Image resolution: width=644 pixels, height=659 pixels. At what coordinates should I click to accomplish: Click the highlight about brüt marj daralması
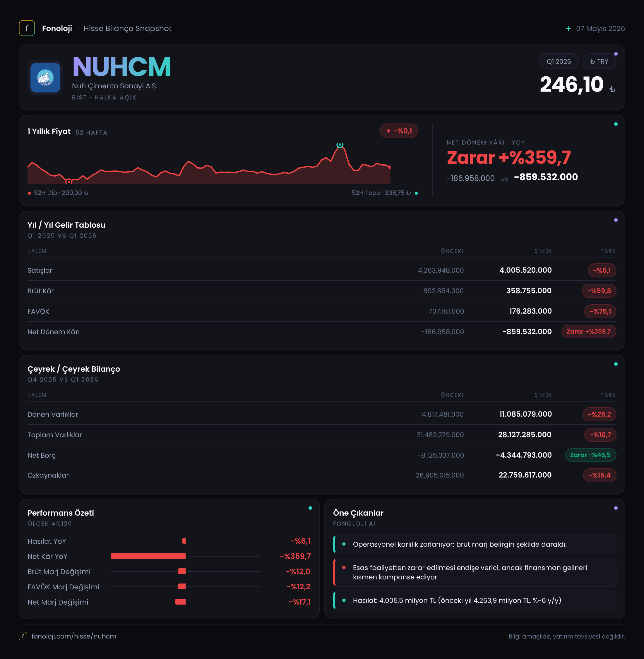[x=475, y=544]
